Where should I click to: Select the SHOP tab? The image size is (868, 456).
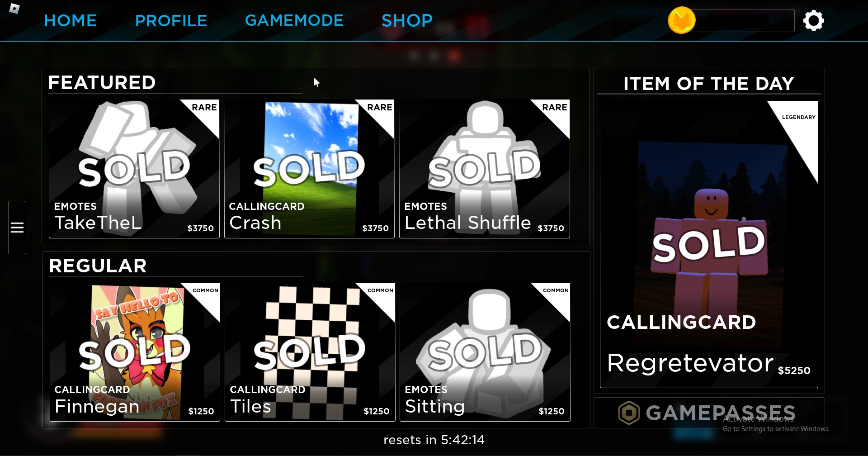point(407,21)
